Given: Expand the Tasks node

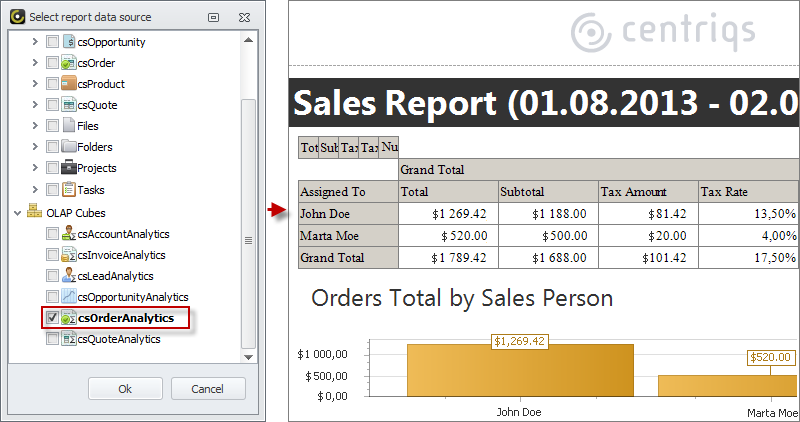Looking at the screenshot, I should (x=35, y=189).
